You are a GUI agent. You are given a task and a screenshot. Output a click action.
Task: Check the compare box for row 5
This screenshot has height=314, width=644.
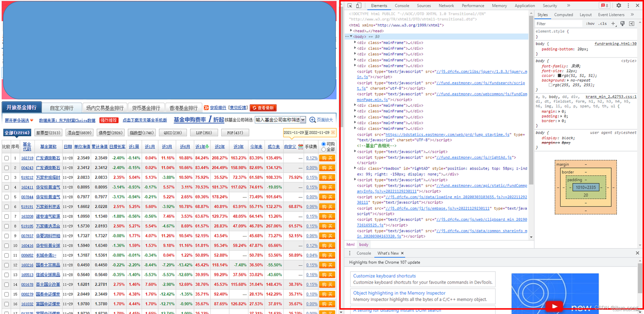pos(7,197)
